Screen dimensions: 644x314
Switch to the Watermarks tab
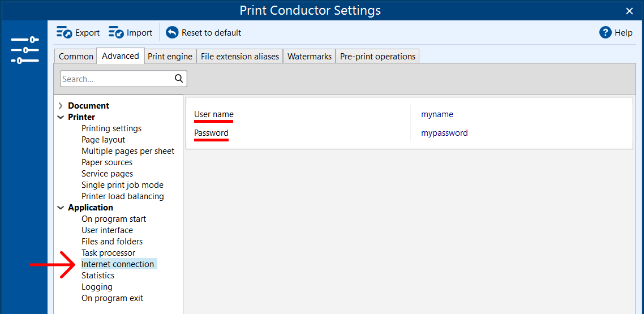310,56
